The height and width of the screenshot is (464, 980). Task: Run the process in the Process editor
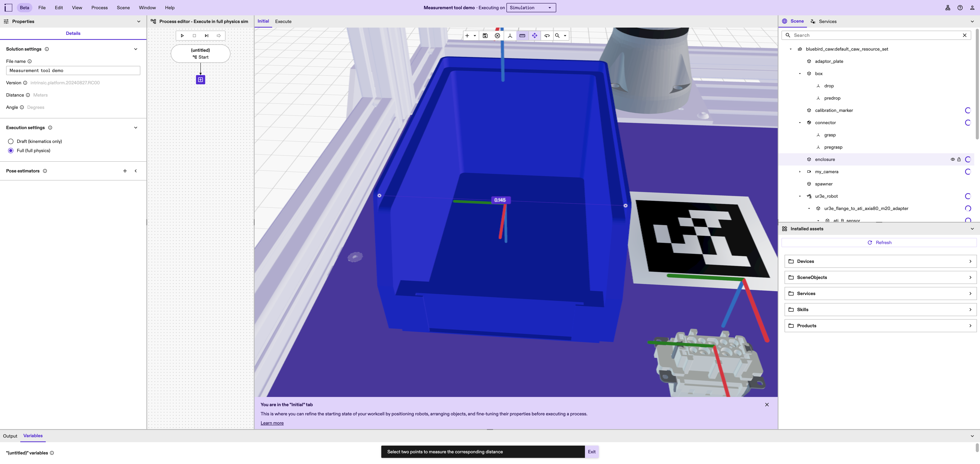[x=183, y=35]
